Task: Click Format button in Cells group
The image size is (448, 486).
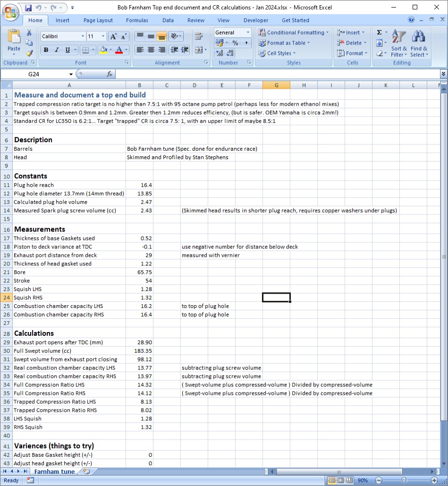Action: [x=352, y=53]
